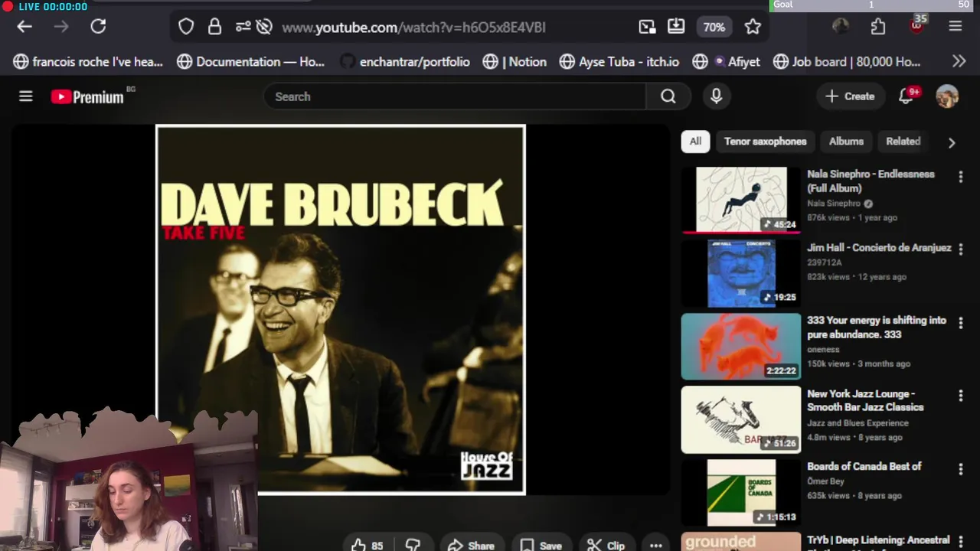Bookmark this page with the star
This screenshot has width=980, height=551.
(753, 27)
